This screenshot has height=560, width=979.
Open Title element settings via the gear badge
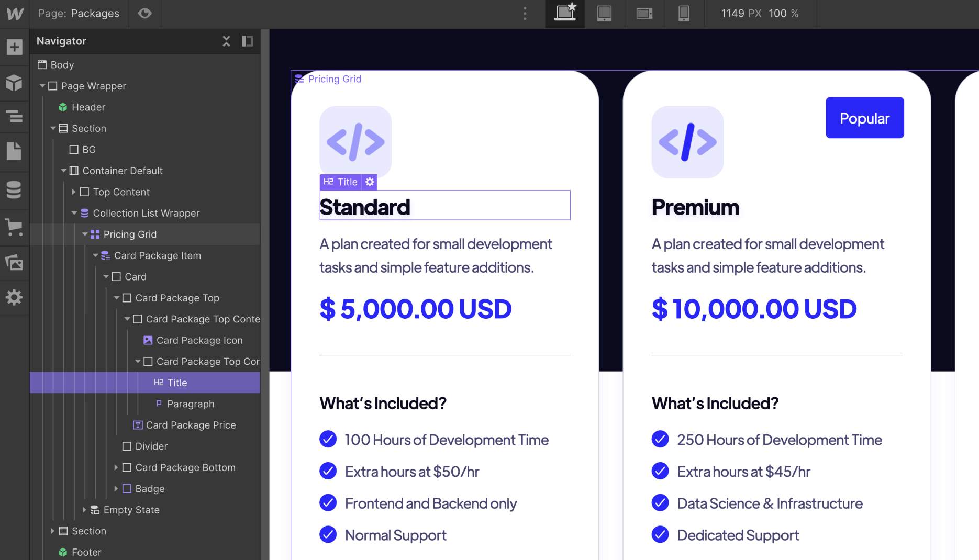(370, 182)
